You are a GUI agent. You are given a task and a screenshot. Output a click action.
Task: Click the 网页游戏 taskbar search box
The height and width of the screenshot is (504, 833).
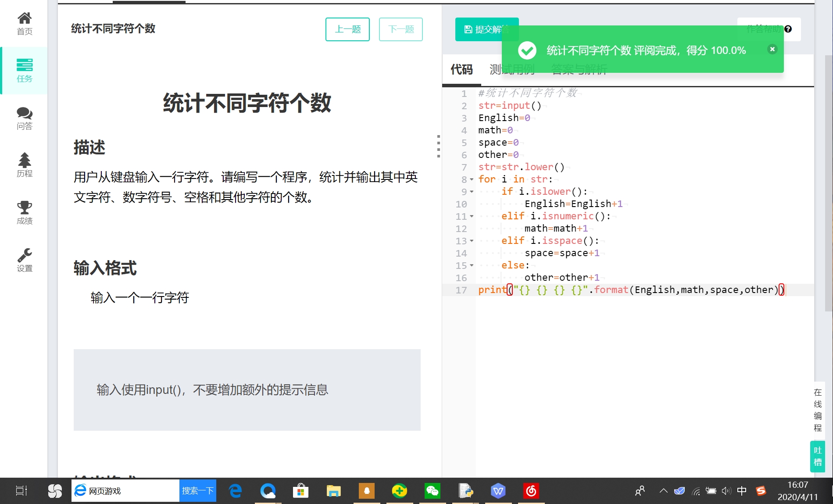tap(125, 491)
